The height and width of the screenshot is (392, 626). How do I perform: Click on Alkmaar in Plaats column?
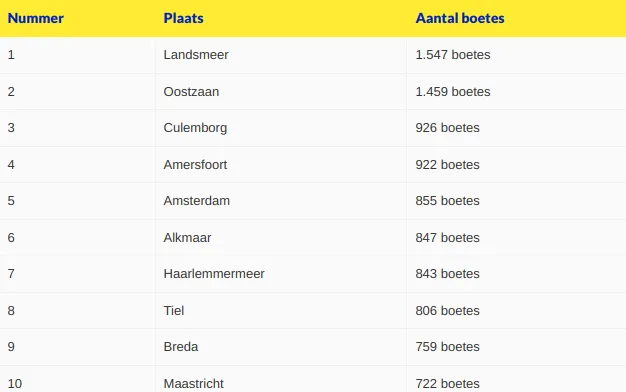(187, 238)
